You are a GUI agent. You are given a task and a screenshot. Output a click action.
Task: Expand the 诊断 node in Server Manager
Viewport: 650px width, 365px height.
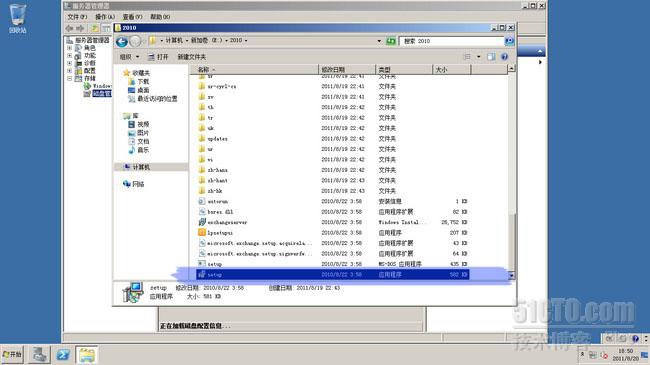point(70,63)
